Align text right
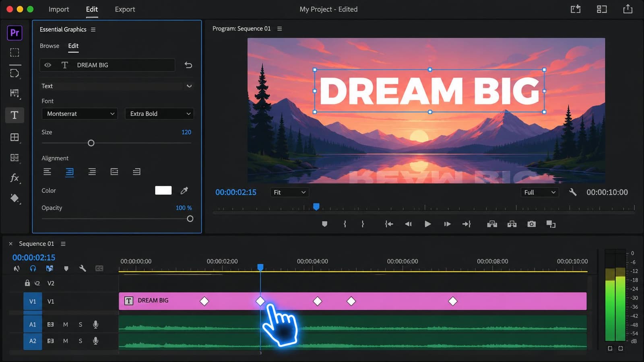Image resolution: width=644 pixels, height=362 pixels. click(x=92, y=172)
